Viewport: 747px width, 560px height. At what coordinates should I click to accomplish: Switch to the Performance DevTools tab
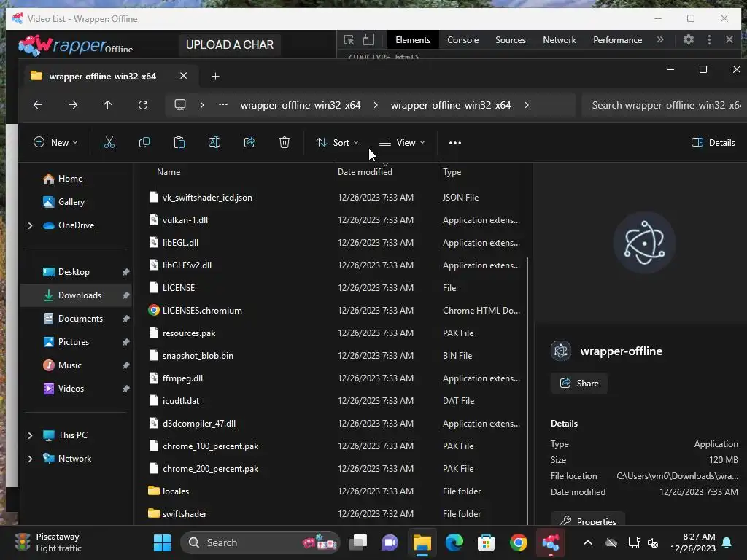(617, 40)
